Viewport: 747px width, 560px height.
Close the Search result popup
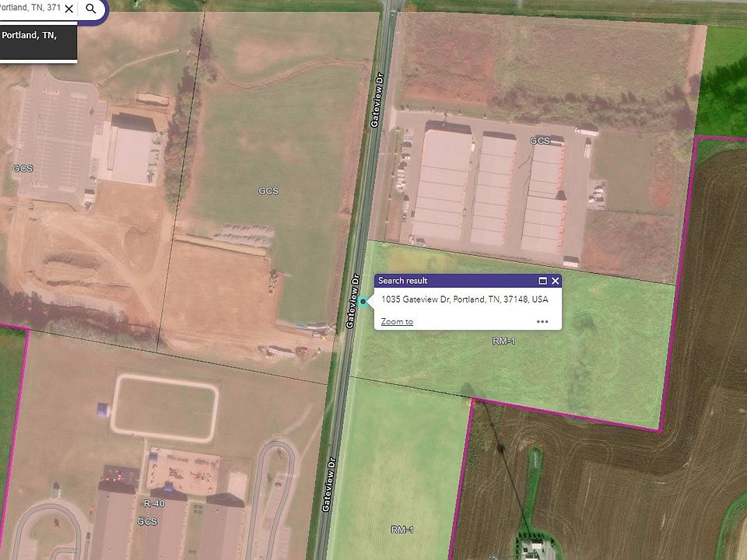(x=555, y=281)
